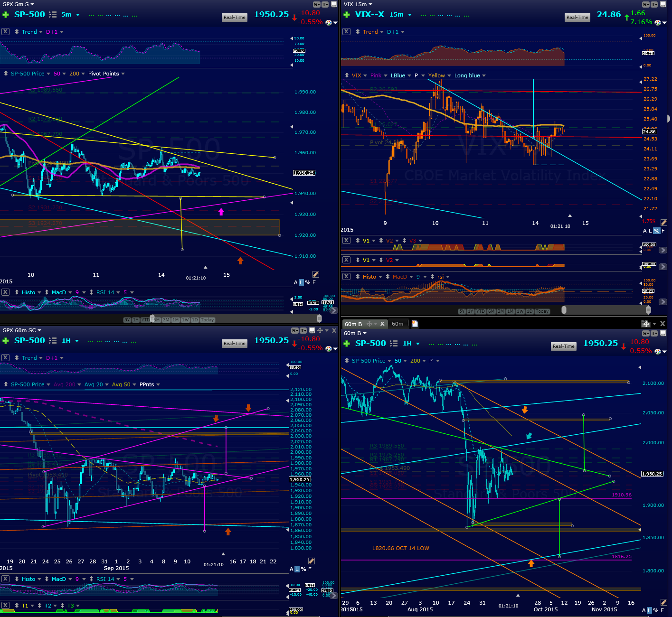Open color palette icon in 60m B panel

(x=658, y=352)
